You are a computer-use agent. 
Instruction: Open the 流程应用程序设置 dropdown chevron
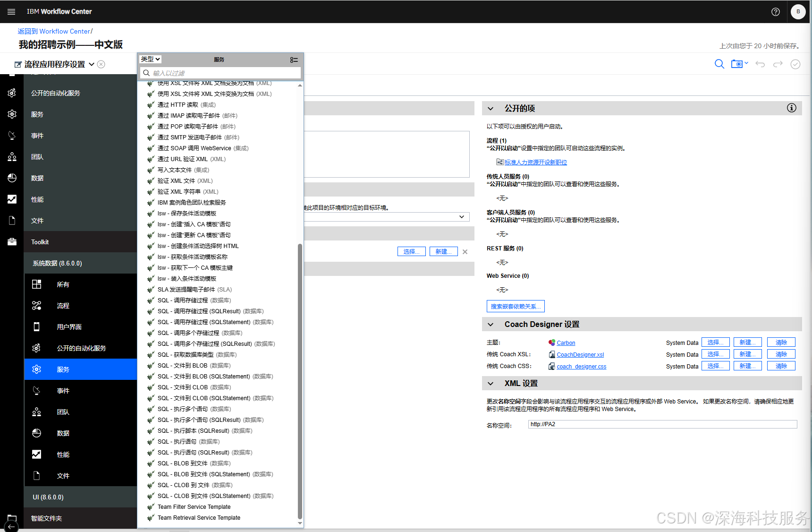pyautogui.click(x=92, y=64)
